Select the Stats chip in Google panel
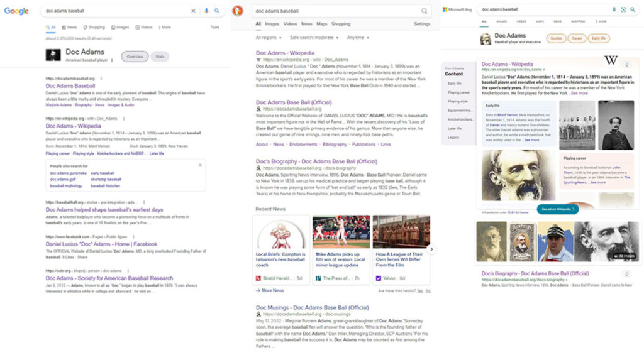644x355 pixels. [x=160, y=57]
